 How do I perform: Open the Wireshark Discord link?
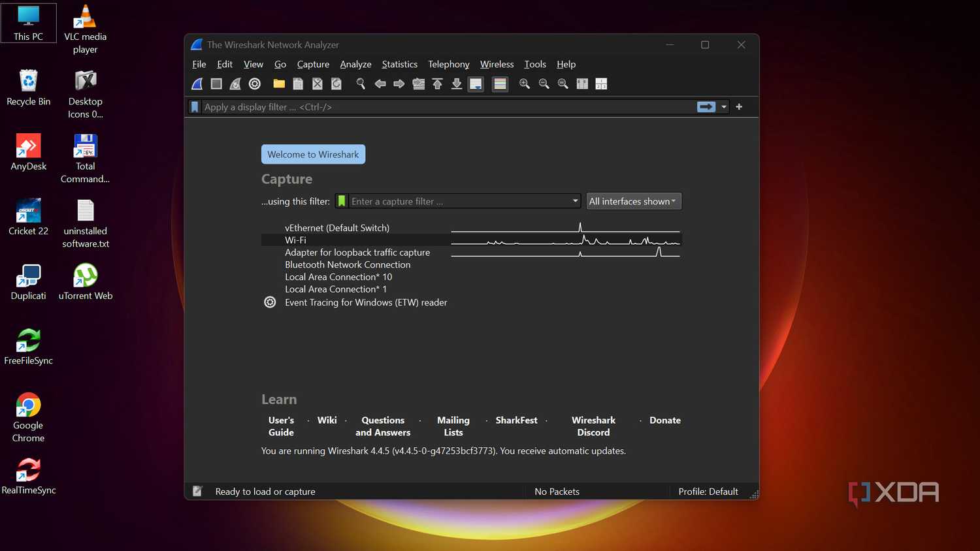593,426
